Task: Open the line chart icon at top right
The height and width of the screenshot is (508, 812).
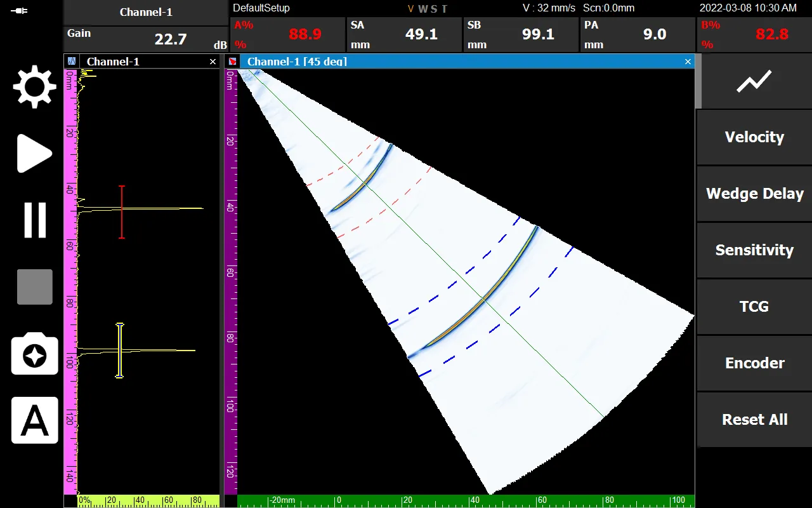Action: coord(754,81)
